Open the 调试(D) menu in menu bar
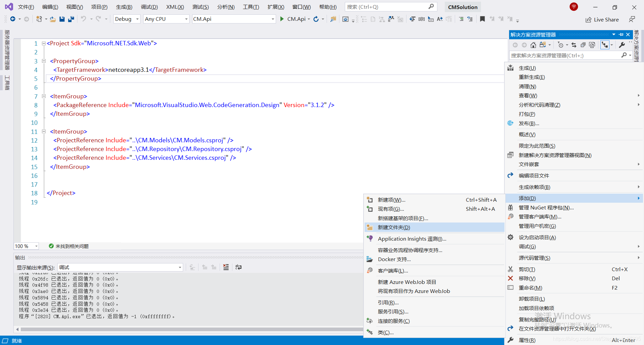This screenshot has width=644, height=345. coord(149,7)
